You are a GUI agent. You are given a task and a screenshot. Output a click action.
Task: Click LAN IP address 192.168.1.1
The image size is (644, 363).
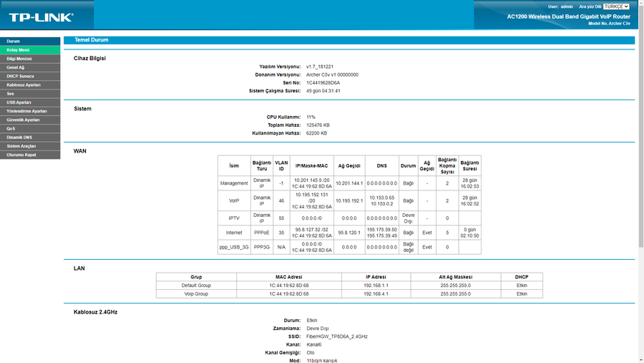(x=376, y=286)
